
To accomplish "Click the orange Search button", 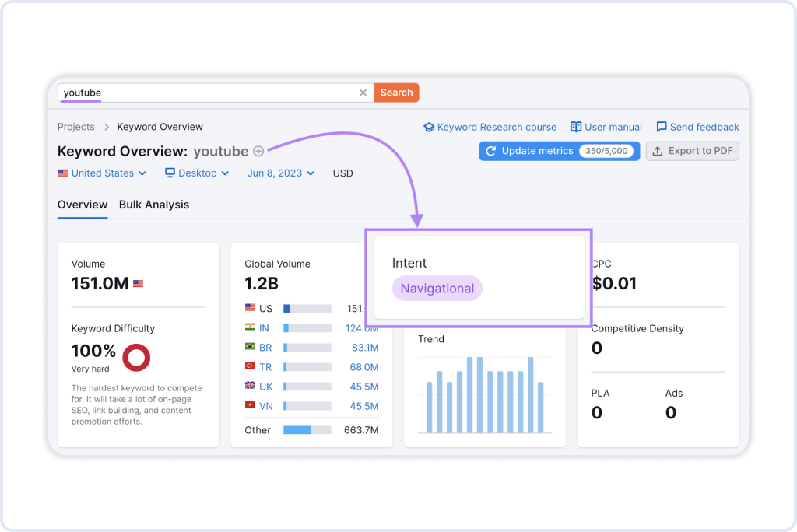I will [x=396, y=93].
